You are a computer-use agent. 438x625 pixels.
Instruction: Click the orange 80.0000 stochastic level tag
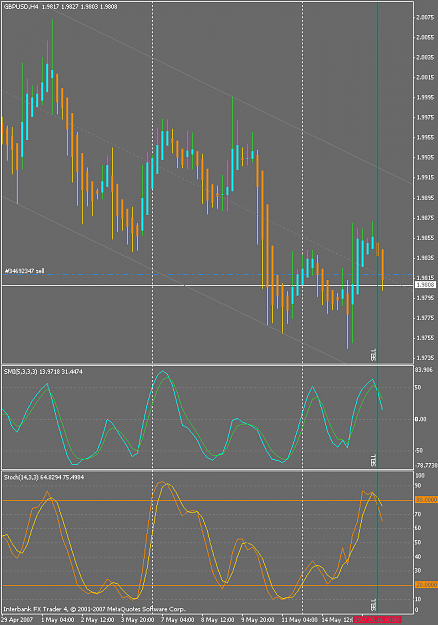426,500
